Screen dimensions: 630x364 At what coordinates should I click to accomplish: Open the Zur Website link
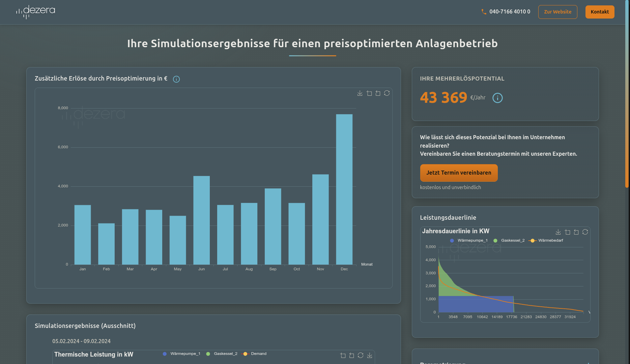(x=557, y=12)
